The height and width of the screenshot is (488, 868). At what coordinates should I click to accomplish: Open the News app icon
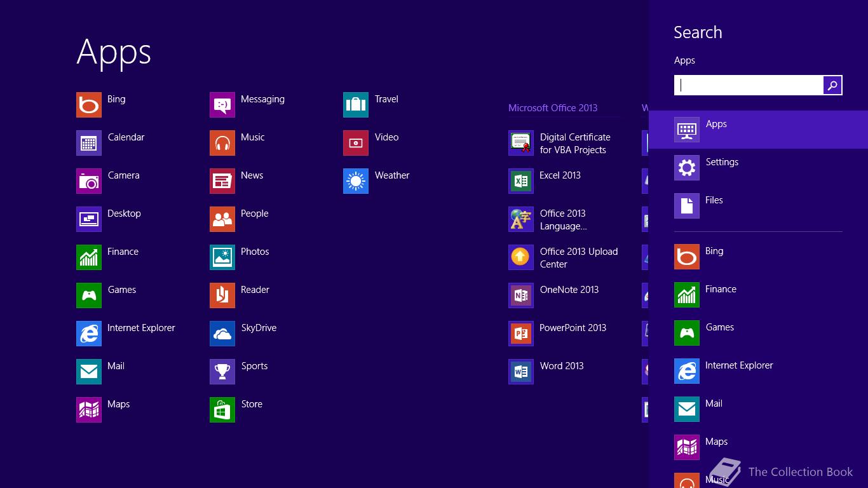222,181
